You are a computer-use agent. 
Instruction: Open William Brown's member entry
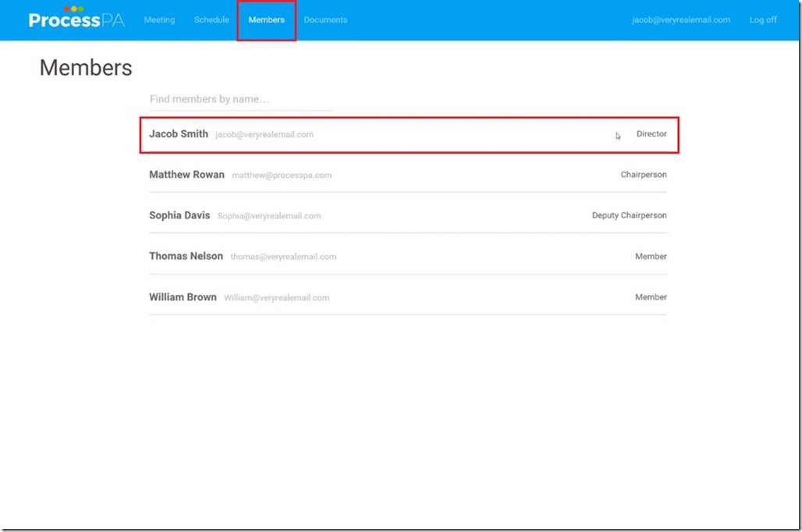coord(183,297)
